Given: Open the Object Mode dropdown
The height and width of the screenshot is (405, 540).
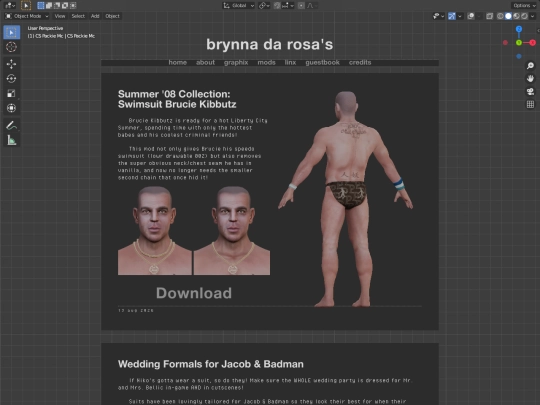Looking at the screenshot, I should pyautogui.click(x=27, y=16).
